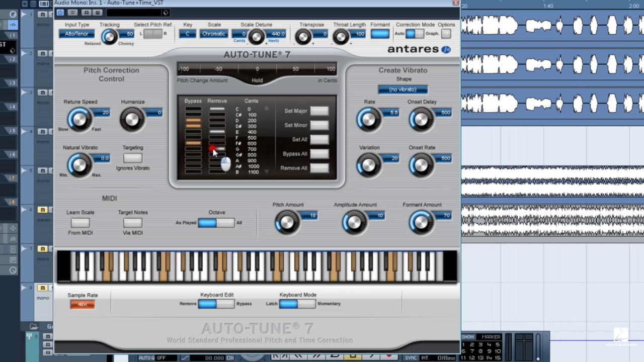Click the Set Major button
This screenshot has width=644, height=362.
point(319,111)
